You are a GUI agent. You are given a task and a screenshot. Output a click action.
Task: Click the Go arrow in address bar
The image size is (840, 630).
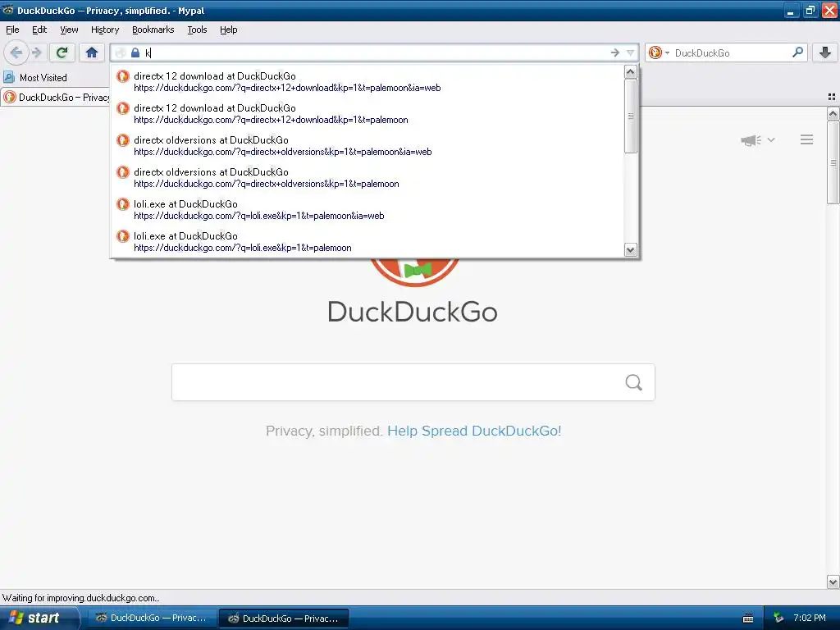click(615, 52)
